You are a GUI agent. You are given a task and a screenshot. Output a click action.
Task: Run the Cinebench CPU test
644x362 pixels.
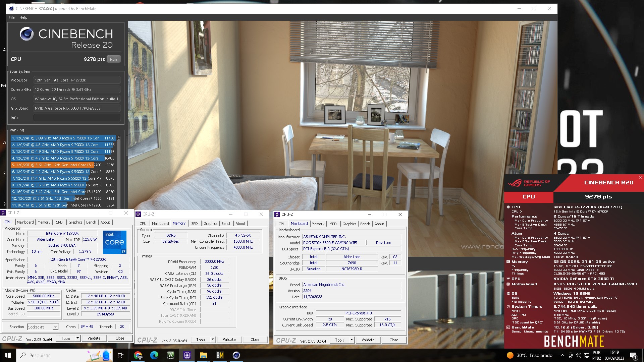[113, 59]
